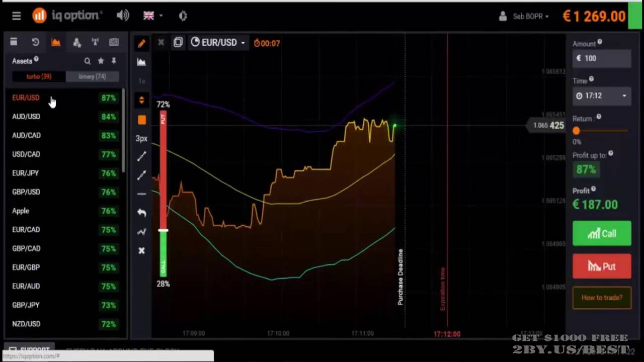Open the settings gear icon in header
This screenshot has width=644, height=362.
(x=183, y=16)
